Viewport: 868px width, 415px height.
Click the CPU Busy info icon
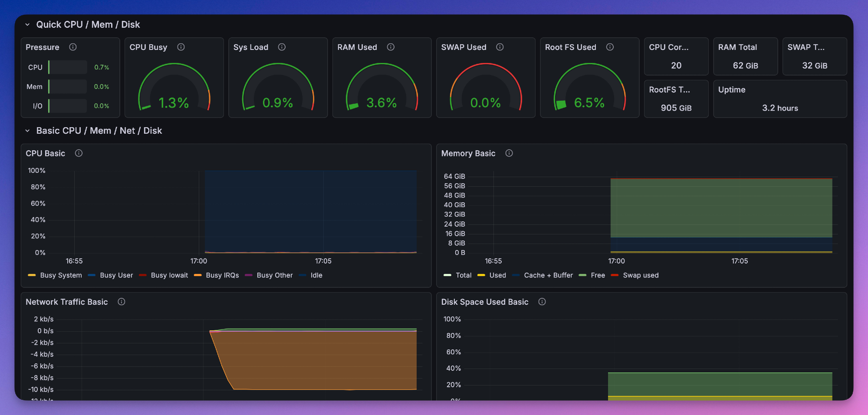[x=181, y=47]
